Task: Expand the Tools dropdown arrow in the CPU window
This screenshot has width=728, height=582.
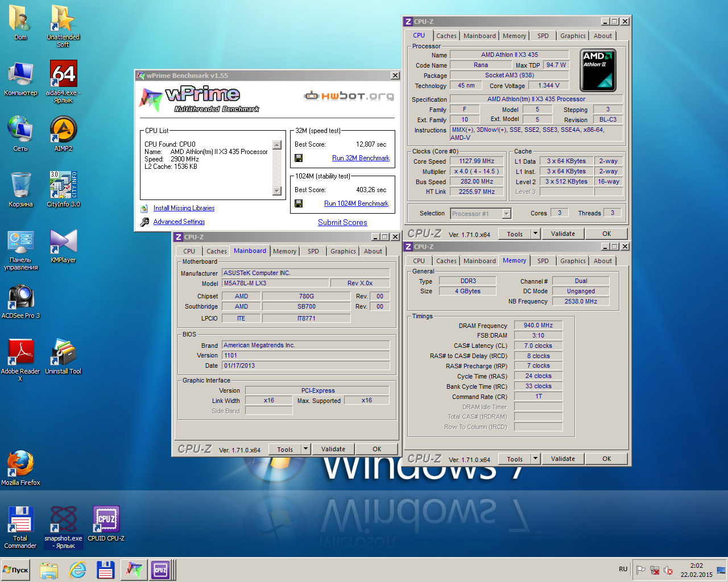Action: click(535, 234)
